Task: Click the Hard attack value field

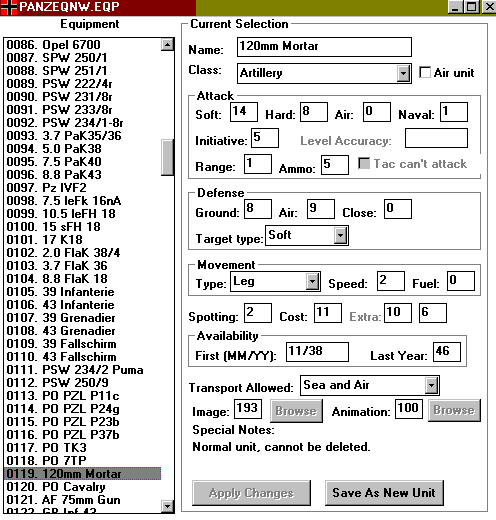Action: point(314,112)
